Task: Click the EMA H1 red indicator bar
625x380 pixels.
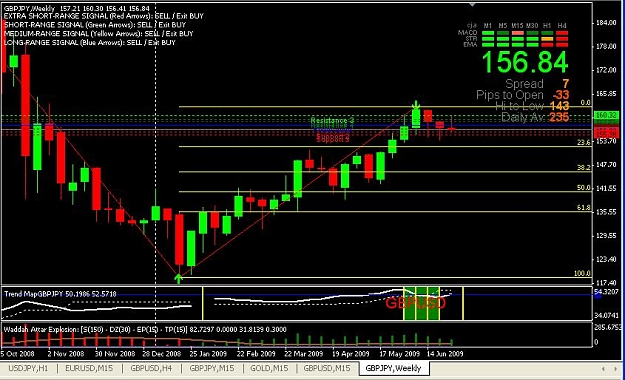Action: [547, 45]
